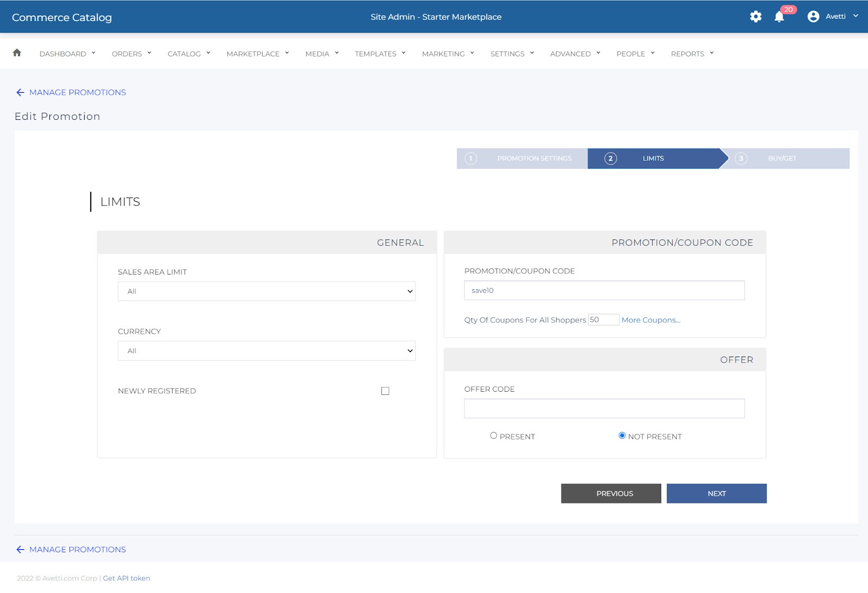
Task: Open the Settings menu
Action: (512, 54)
